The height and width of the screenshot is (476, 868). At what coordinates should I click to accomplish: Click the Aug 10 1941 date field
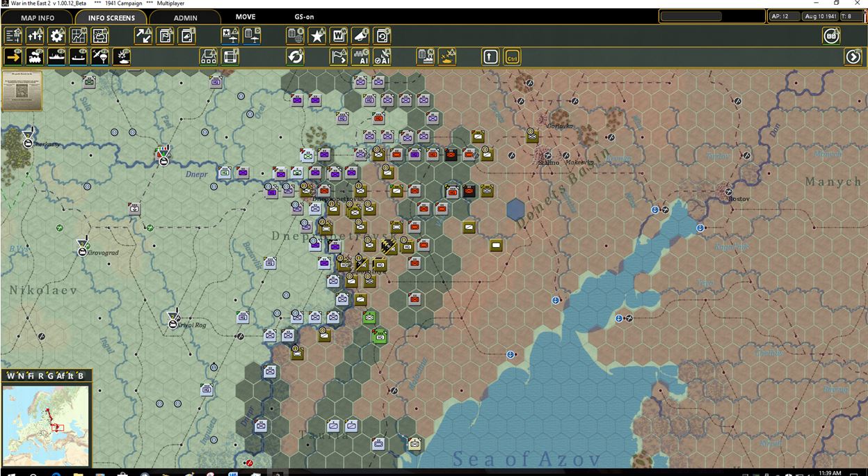coord(820,16)
